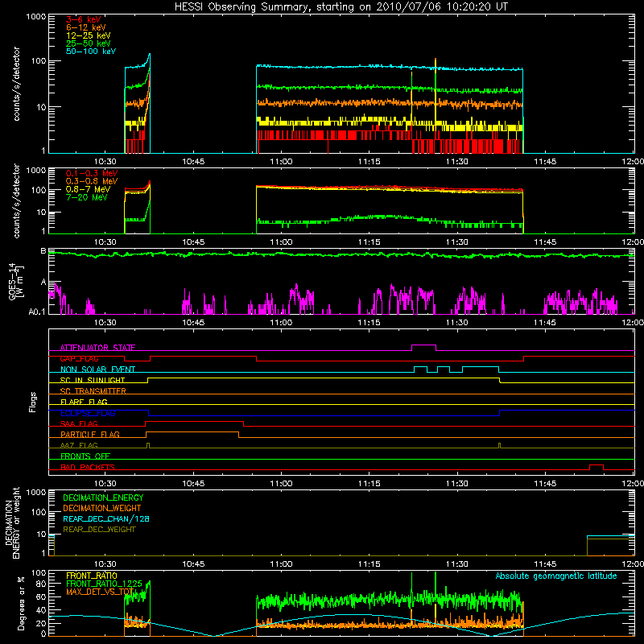The width and height of the screenshot is (644, 644).
Task: Select the SC_IN_SUNLIGHT flag label
Action: pyautogui.click(x=93, y=380)
